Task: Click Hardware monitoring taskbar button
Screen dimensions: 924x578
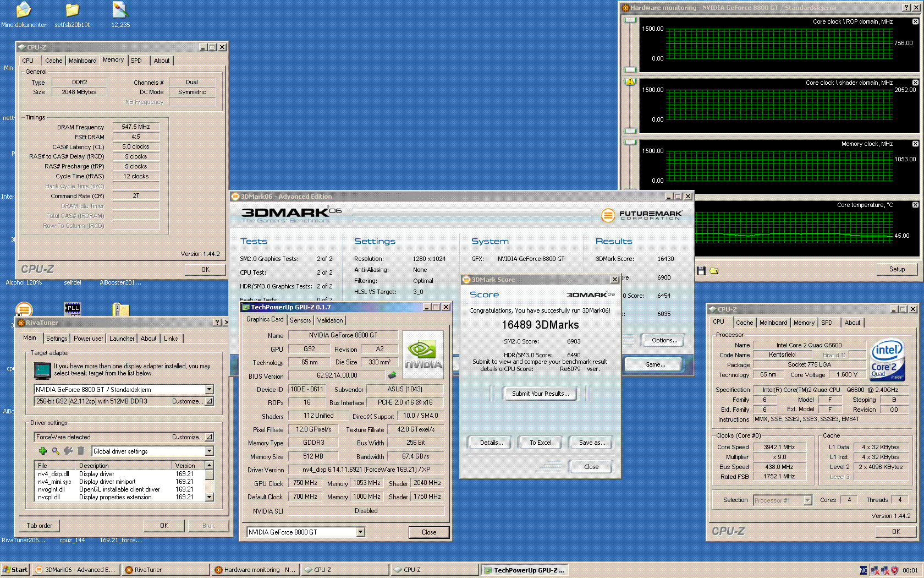Action: (x=255, y=570)
